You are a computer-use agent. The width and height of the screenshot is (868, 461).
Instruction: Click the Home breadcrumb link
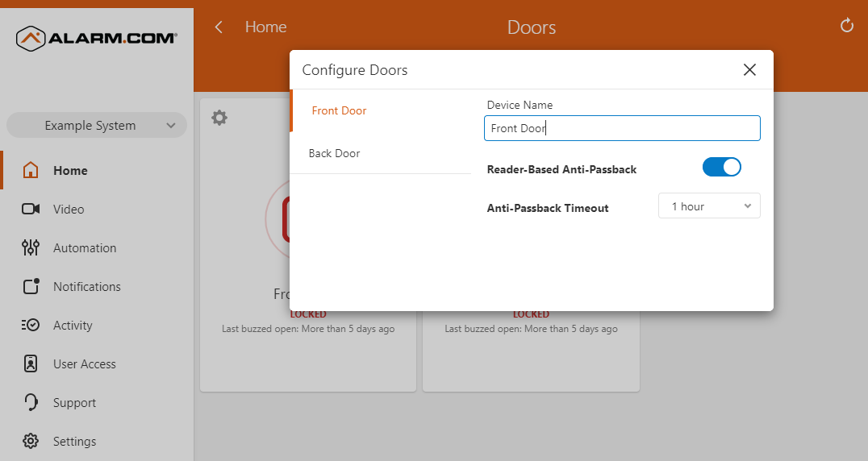coord(265,27)
